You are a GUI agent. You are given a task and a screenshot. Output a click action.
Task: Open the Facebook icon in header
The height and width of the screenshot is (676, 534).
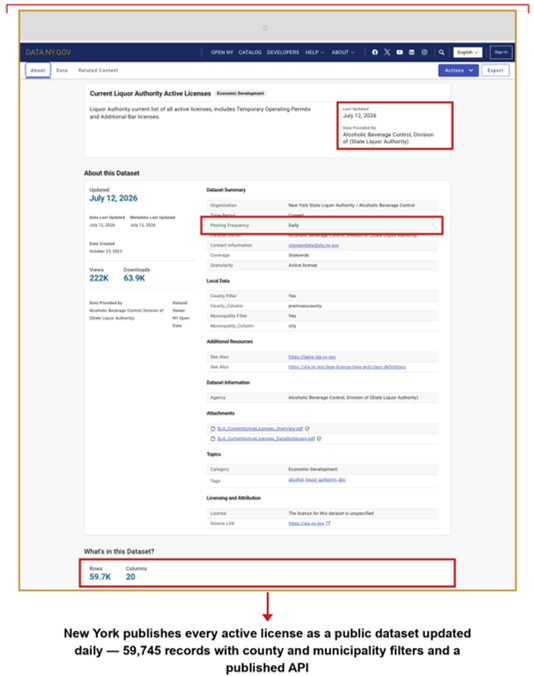pos(375,52)
